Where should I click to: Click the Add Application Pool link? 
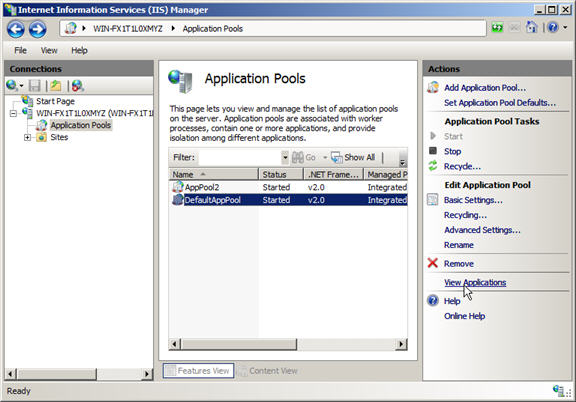click(485, 87)
